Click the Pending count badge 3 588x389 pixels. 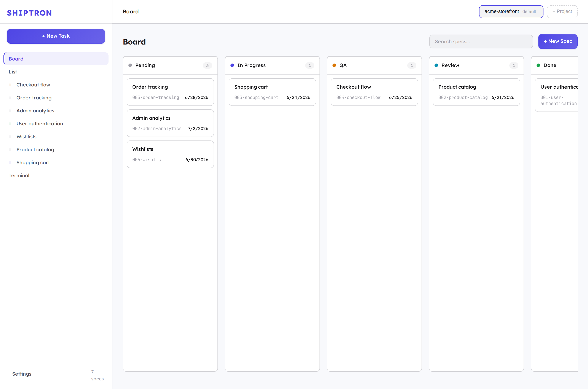coord(207,65)
